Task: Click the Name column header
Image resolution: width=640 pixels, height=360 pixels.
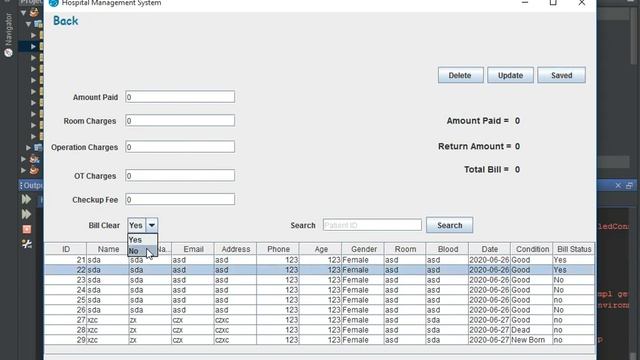Action: pos(108,249)
